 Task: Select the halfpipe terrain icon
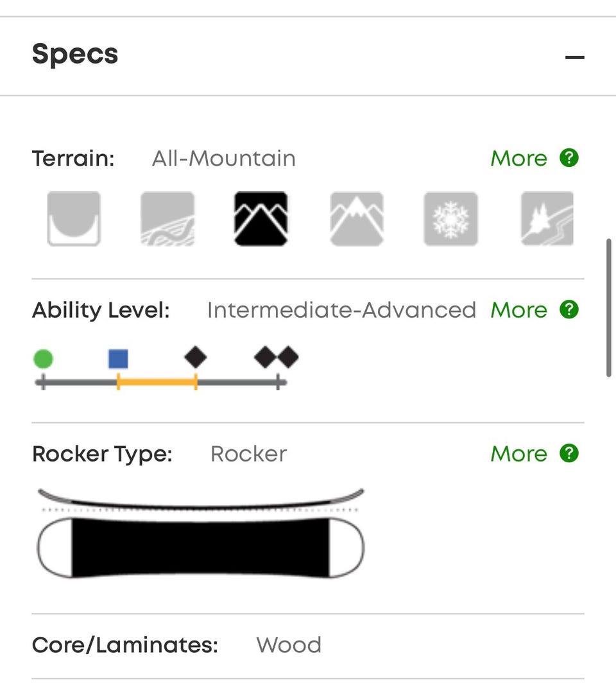74,219
